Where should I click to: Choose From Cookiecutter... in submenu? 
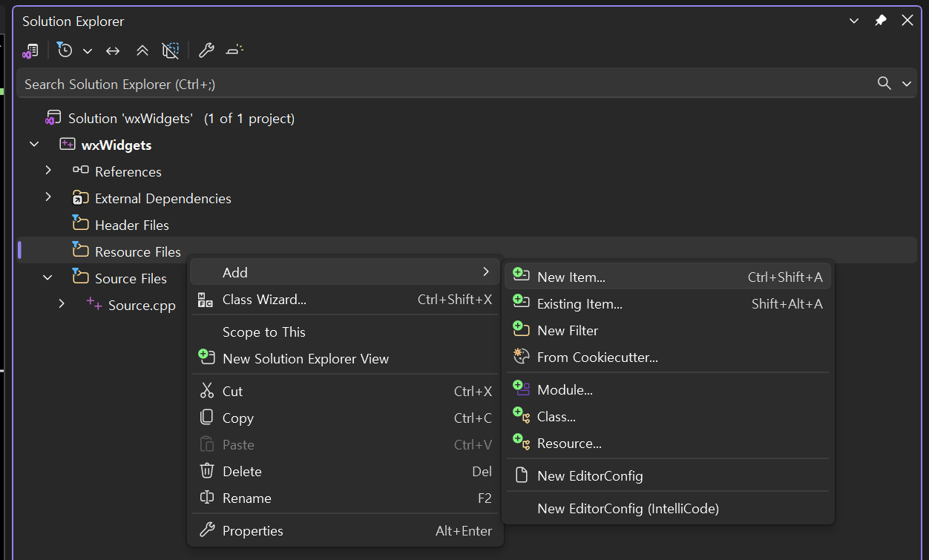[x=668, y=357]
